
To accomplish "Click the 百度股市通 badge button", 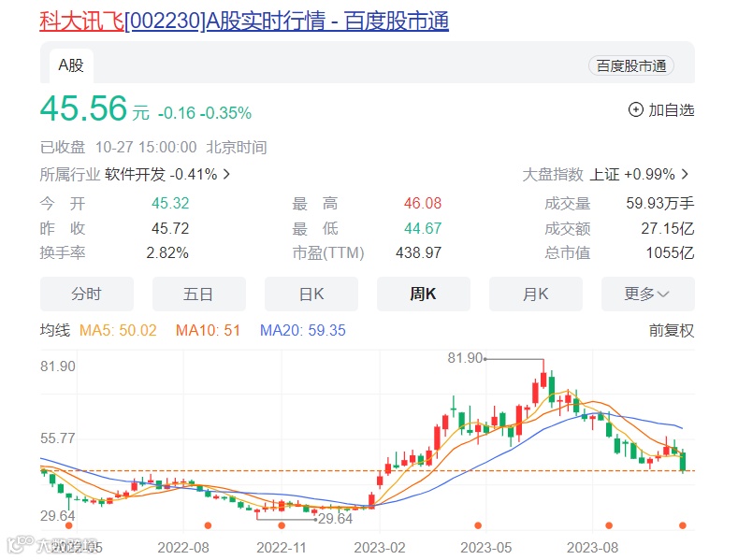I will coord(631,65).
